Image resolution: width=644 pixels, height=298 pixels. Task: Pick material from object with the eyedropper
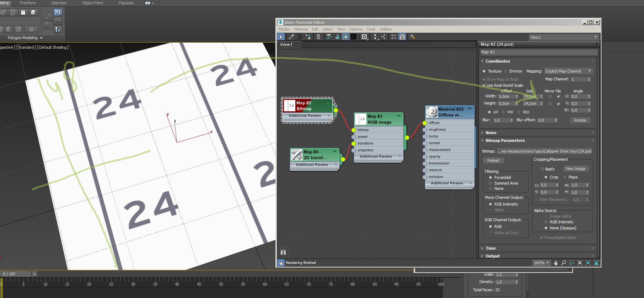coord(291,37)
